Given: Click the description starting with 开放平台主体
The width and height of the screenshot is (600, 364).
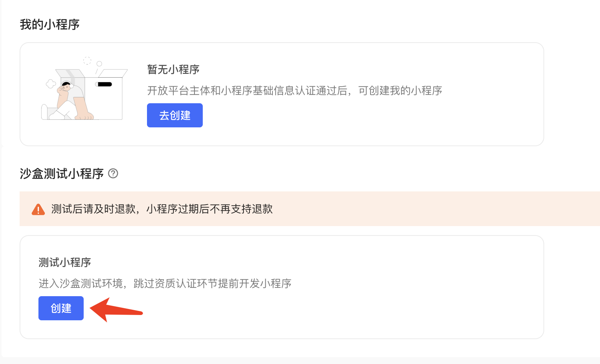Looking at the screenshot, I should [x=295, y=90].
